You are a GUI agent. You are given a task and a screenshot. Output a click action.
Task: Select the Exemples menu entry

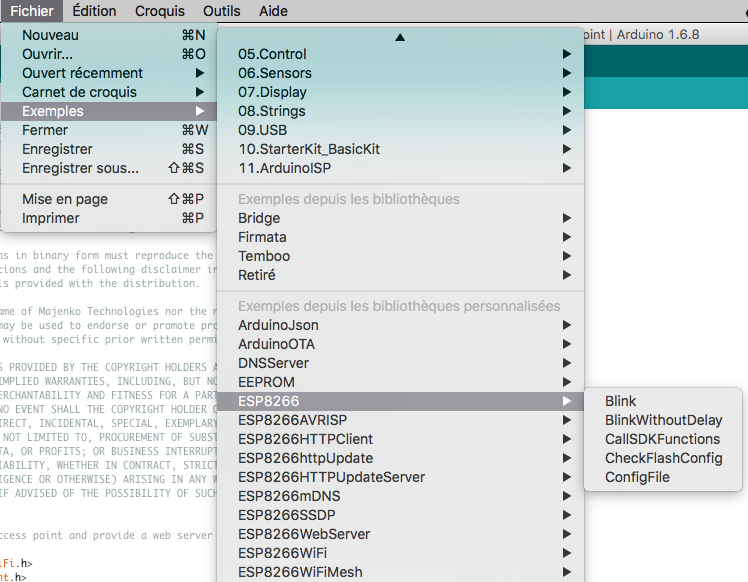point(109,111)
